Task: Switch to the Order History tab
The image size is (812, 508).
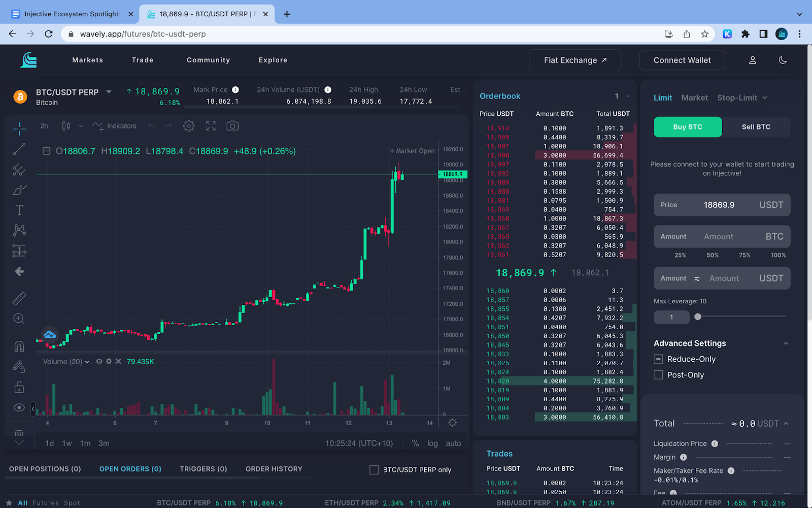Action: (274, 469)
